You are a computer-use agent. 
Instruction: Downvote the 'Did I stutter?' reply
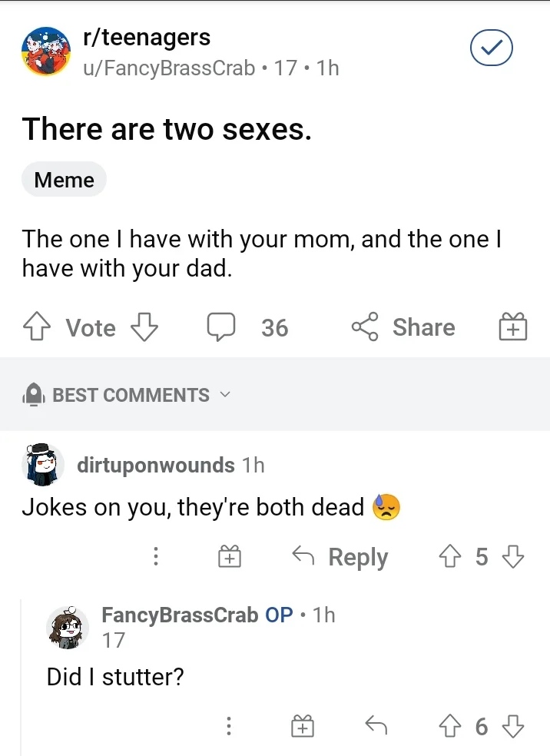tap(514, 726)
